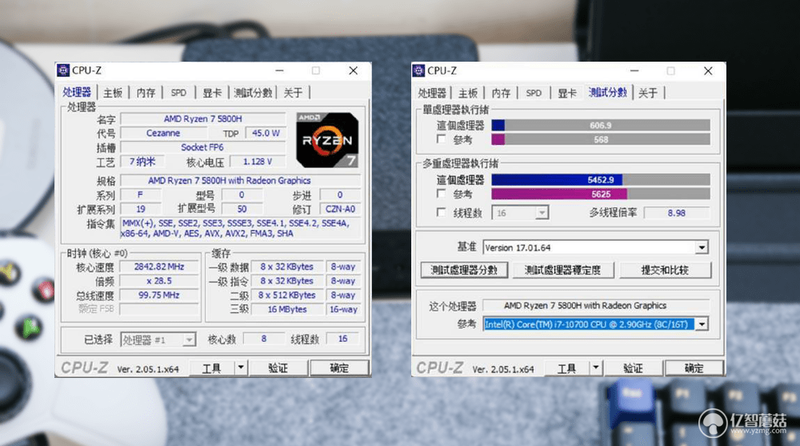Minimize the right CPU-Z window

(x=634, y=70)
